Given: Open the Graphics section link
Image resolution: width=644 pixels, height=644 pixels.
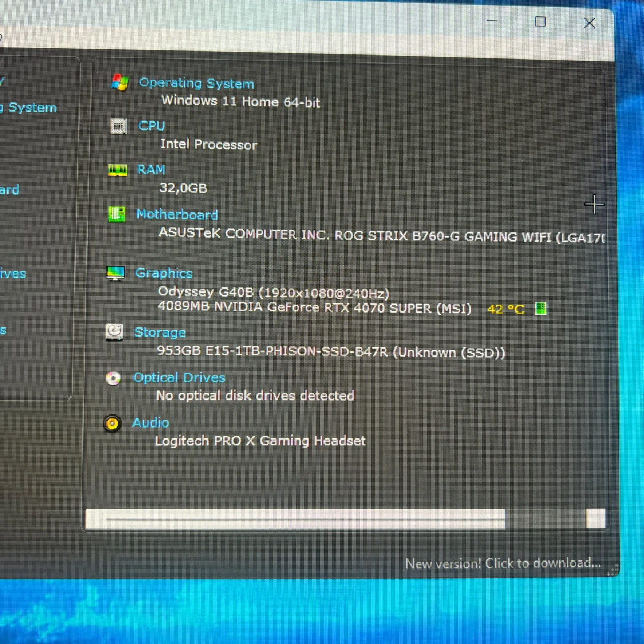Looking at the screenshot, I should (164, 273).
